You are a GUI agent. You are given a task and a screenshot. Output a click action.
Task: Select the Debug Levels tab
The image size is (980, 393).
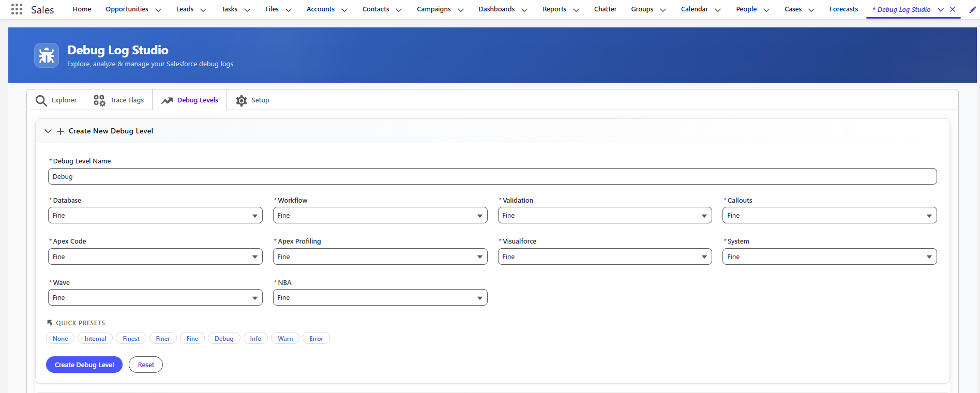[x=190, y=100]
